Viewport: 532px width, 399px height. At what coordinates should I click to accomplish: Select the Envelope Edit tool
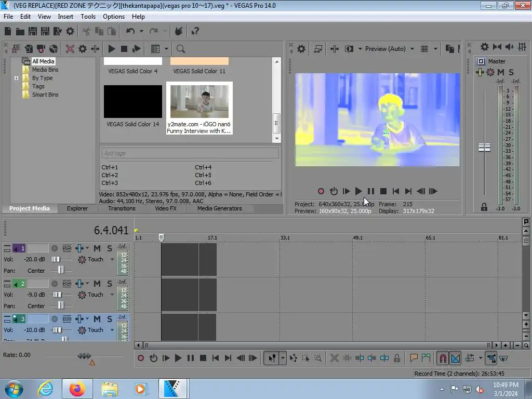[x=293, y=358]
